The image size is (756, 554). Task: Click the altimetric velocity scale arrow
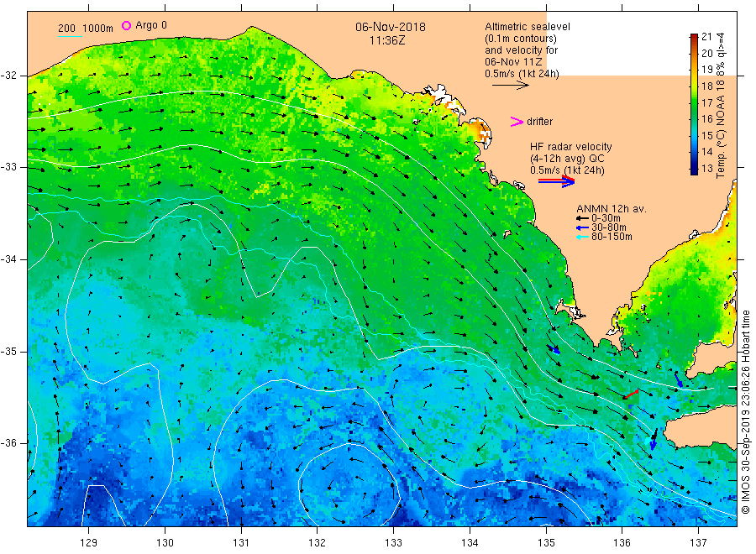coord(510,86)
